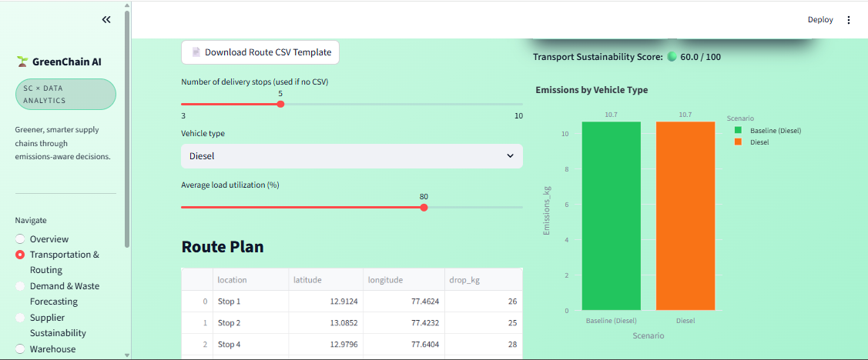The width and height of the screenshot is (868, 360).
Task: Click Emissions by Vehicle Type chart title
Action: point(592,89)
